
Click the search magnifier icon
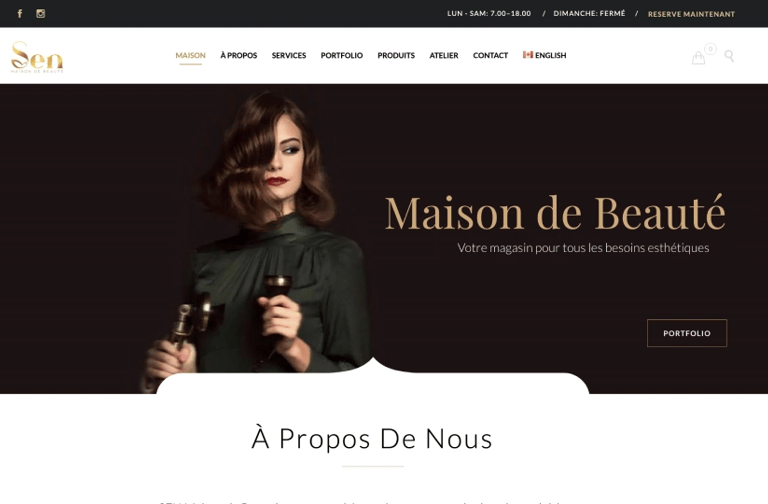[729, 56]
